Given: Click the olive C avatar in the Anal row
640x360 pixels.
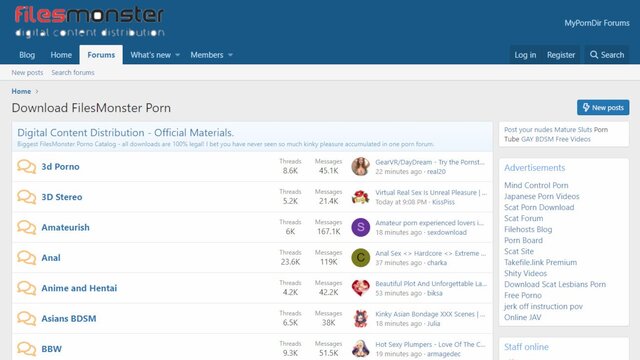Looking at the screenshot, I should (x=361, y=258).
